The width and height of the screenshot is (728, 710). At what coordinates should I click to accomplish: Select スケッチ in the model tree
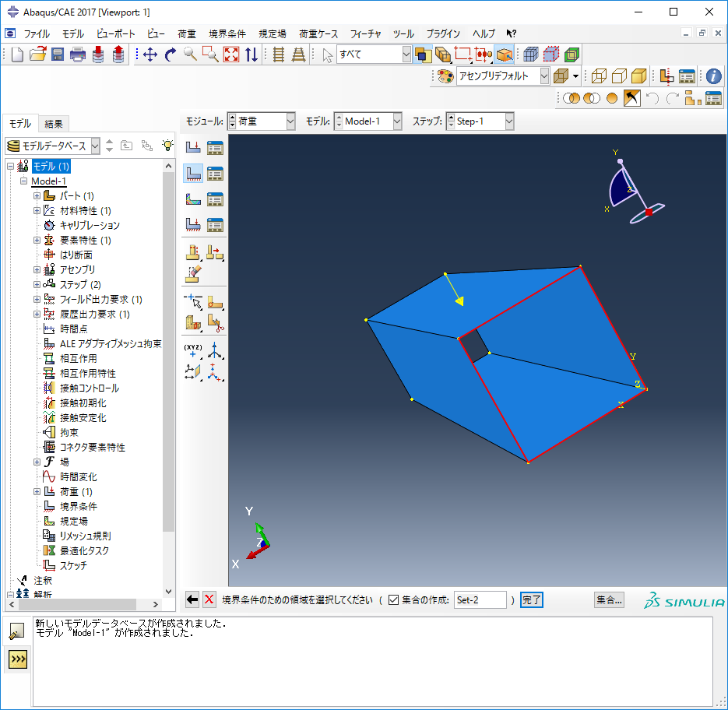tap(73, 565)
